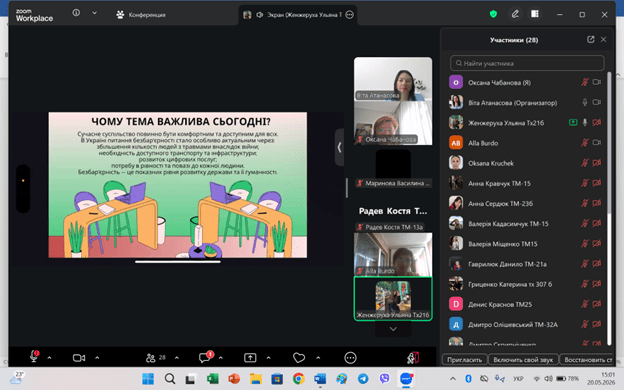
Task: Open more options on shared screen tab
Action: coord(349,15)
